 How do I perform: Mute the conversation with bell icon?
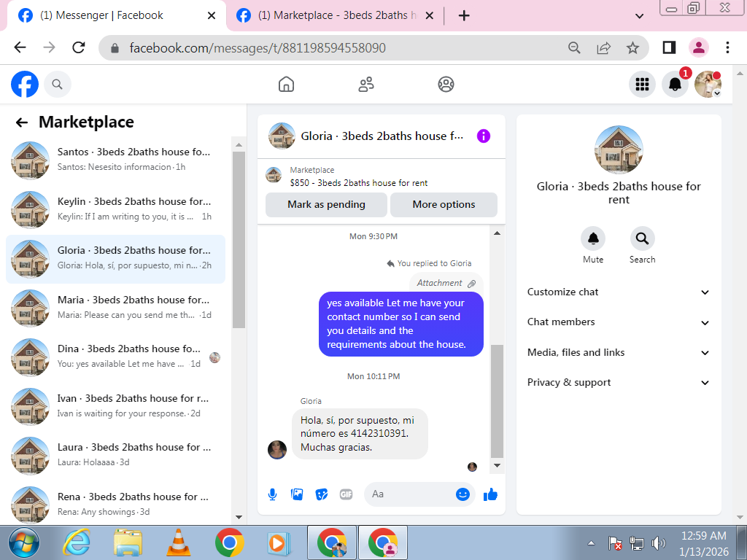(593, 238)
